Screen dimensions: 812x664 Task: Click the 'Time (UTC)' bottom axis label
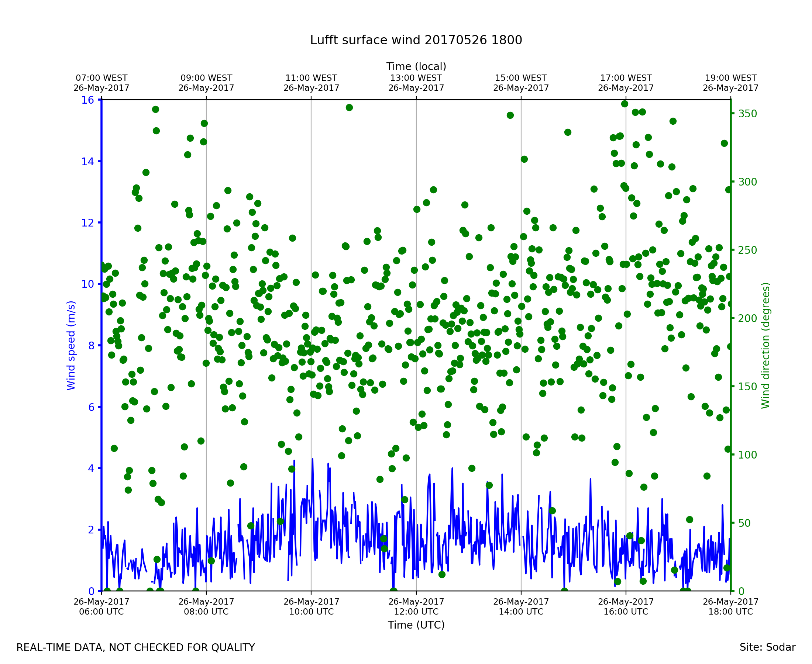pyautogui.click(x=416, y=625)
